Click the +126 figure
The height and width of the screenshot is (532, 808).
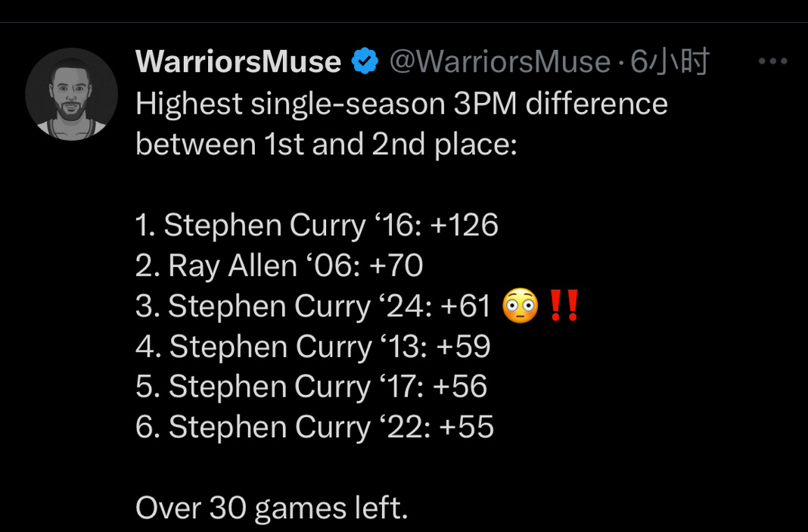coord(464,226)
